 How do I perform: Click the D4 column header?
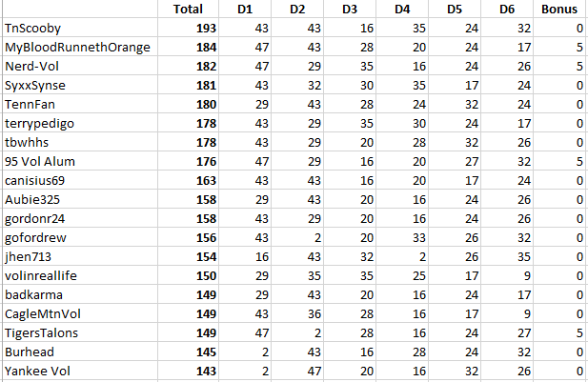[x=401, y=10]
